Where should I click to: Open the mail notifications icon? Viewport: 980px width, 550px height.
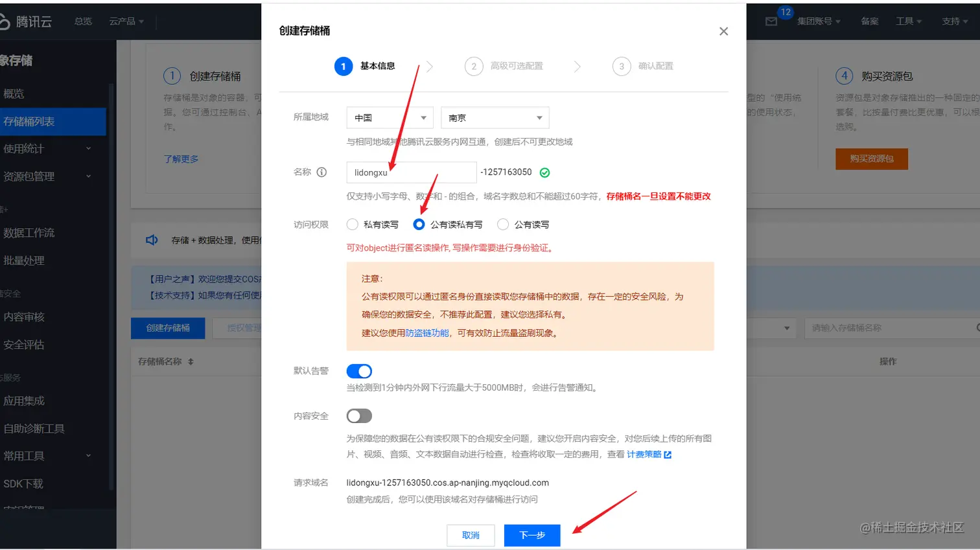(x=771, y=21)
